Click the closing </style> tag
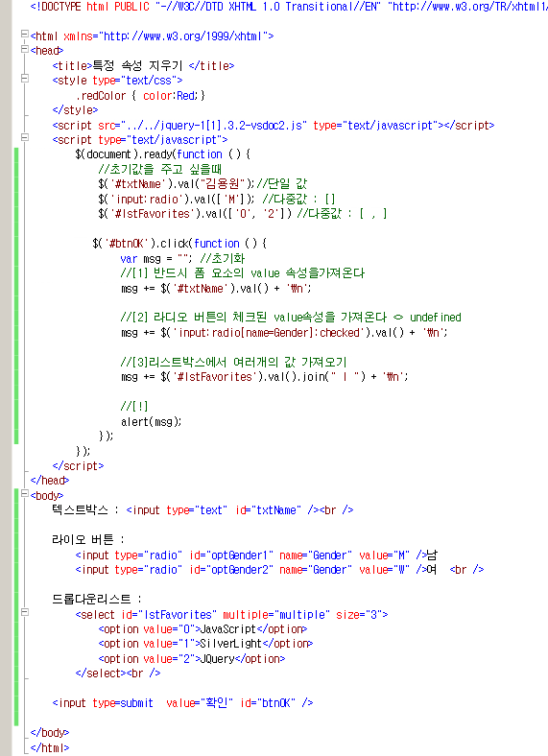Viewport: 548px width, 756px height. [75, 110]
